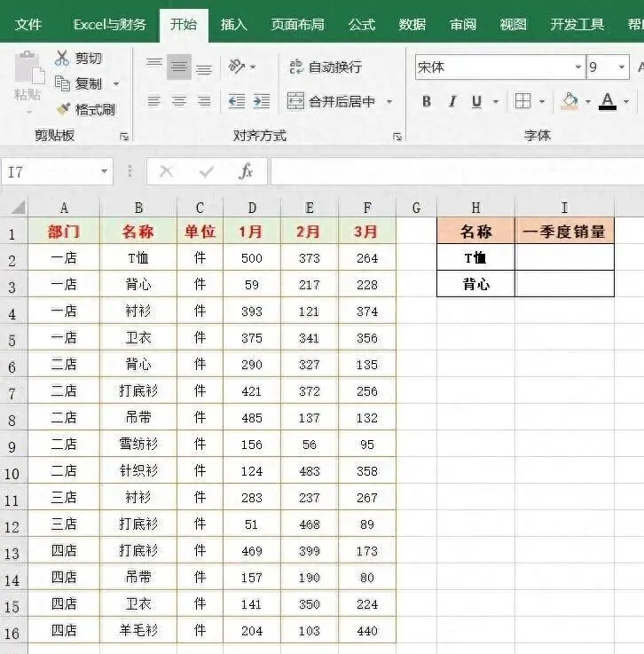The width and height of the screenshot is (644, 654).
Task: Click into the formula bar input
Action: (457, 171)
